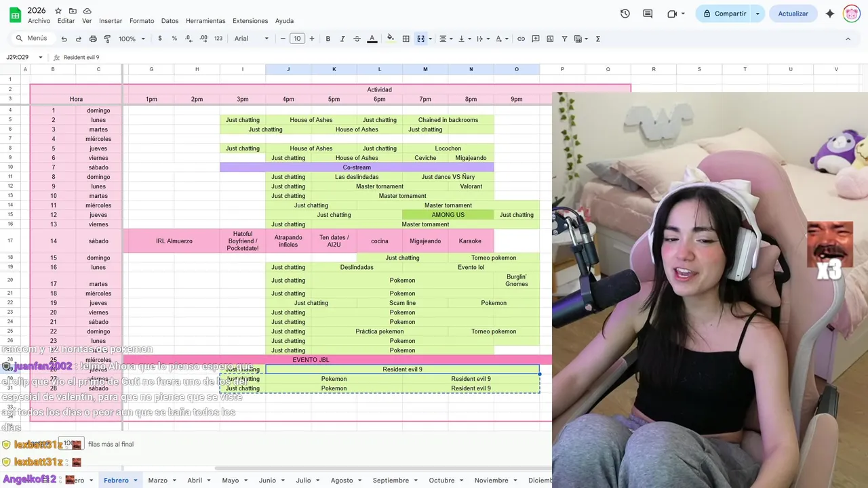The image size is (868, 488).
Task: Open version history clock icon
Action: point(625,14)
